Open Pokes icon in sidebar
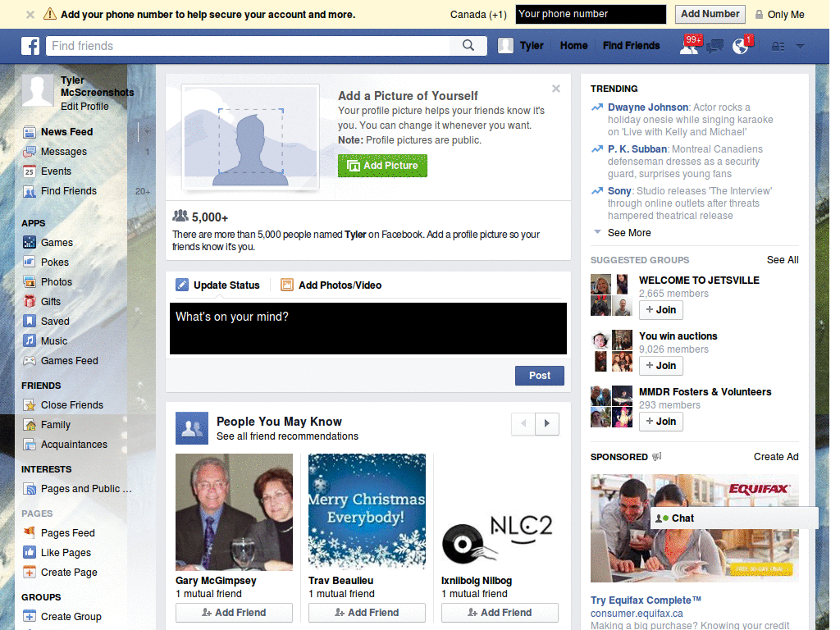 (30, 262)
